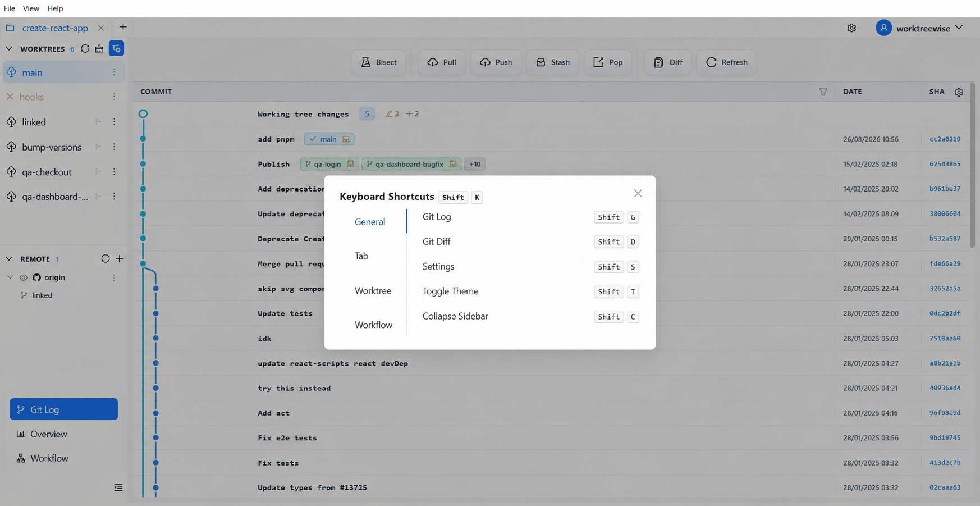Open the more options menu for linked worktree
Image resolution: width=980 pixels, height=506 pixels.
pyautogui.click(x=114, y=122)
